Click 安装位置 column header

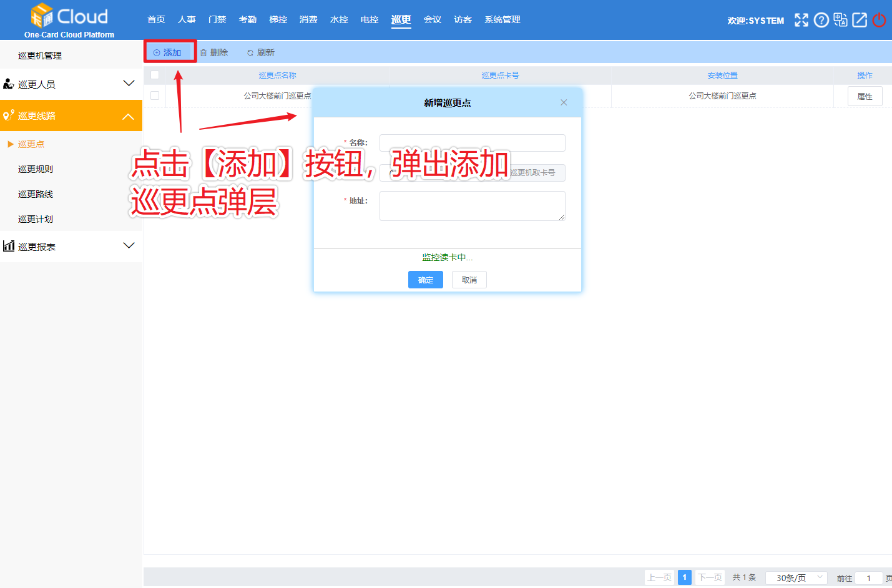[722, 75]
